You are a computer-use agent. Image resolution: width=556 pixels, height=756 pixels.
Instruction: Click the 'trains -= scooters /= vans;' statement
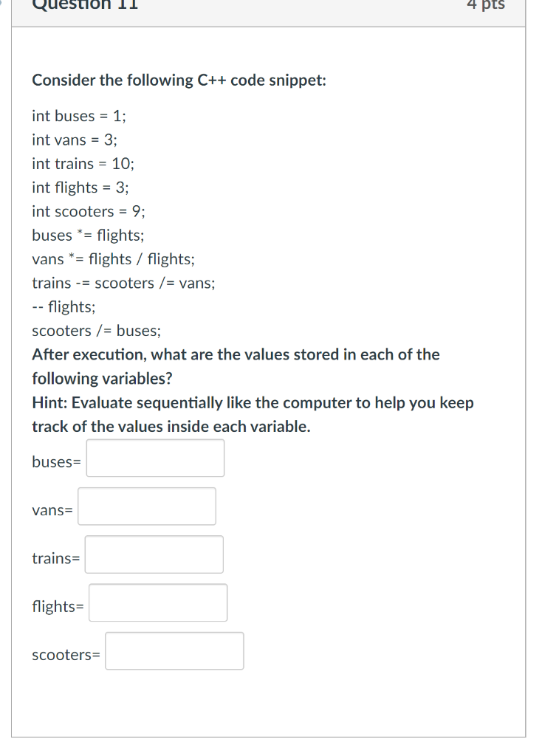click(x=124, y=283)
